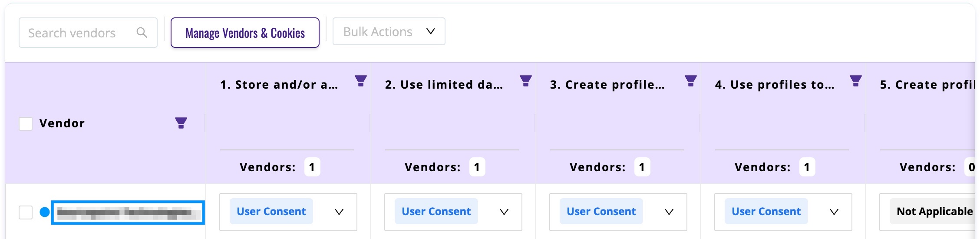The height and width of the screenshot is (239, 980).
Task: Filter the '3. Create profile...' column
Action: pos(691,81)
